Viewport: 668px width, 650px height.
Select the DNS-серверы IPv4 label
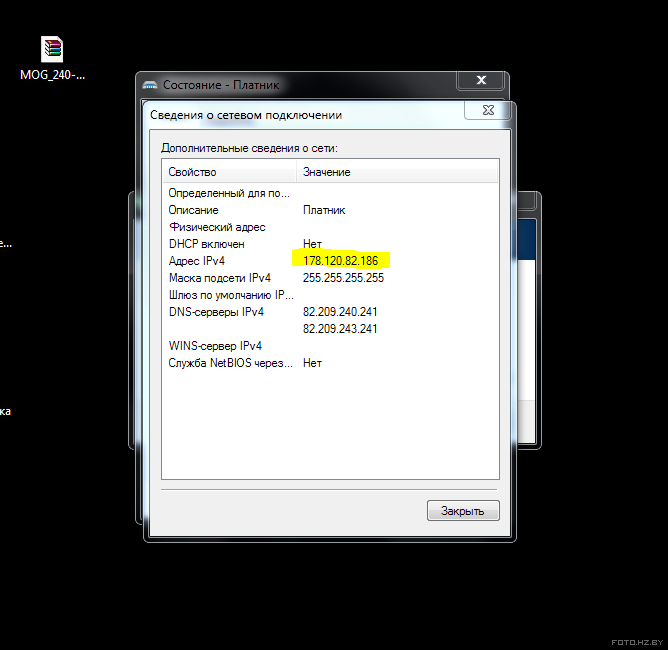pyautogui.click(x=216, y=312)
